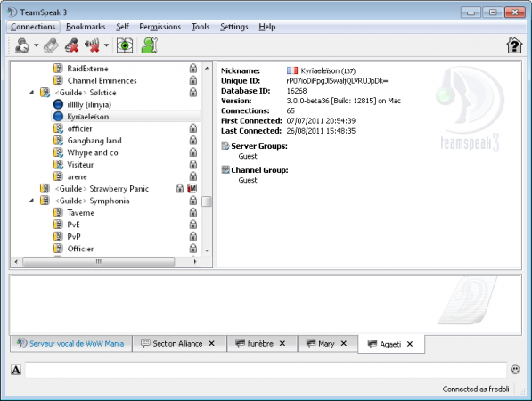Open the connect icon's dropdown arrow
Screen dimensions: 532x401
[36, 45]
